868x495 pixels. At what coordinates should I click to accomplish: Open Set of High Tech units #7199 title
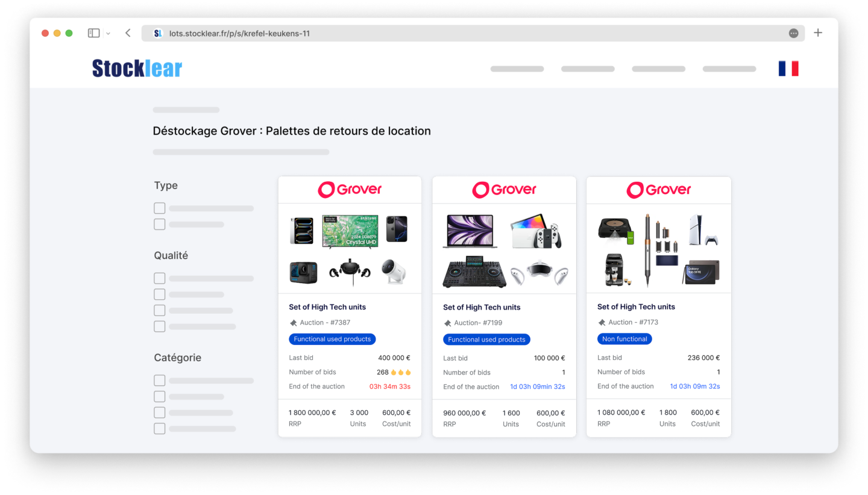(482, 308)
